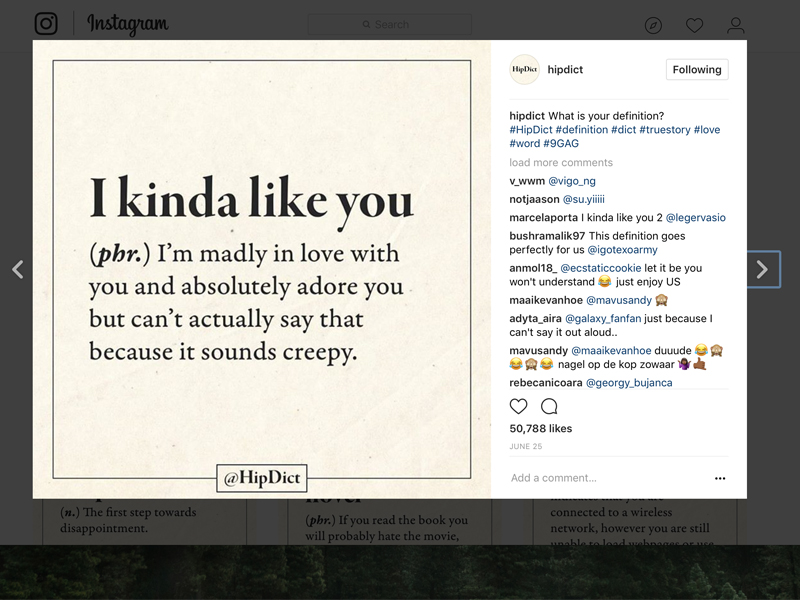Image resolution: width=800 pixels, height=600 pixels.
Task: Click the 'wireless network' background post
Action: [x=635, y=521]
